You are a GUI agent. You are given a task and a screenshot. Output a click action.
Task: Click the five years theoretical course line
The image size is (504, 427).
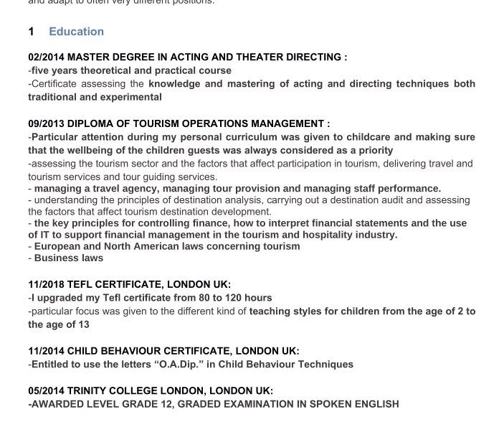(x=130, y=70)
